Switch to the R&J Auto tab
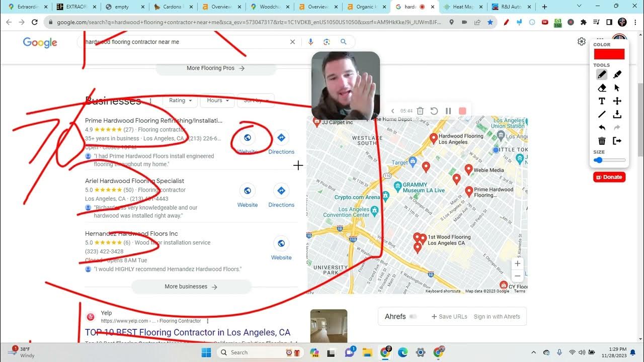This screenshot has width=644, height=362. pyautogui.click(x=511, y=7)
